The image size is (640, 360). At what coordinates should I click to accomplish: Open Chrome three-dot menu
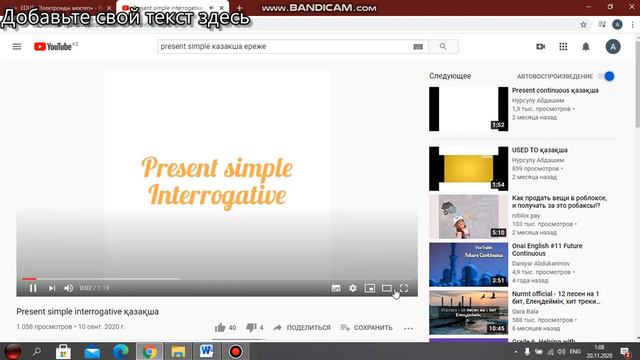pyautogui.click(x=633, y=24)
